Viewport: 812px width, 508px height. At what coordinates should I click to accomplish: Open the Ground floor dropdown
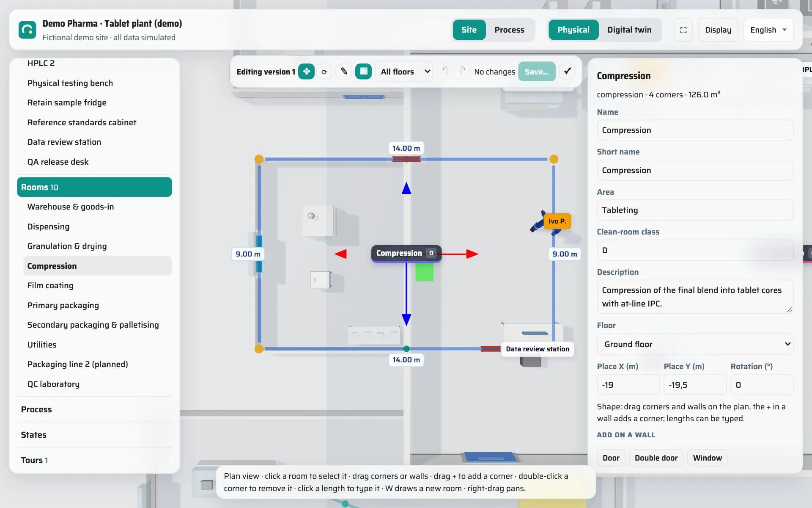click(x=695, y=344)
